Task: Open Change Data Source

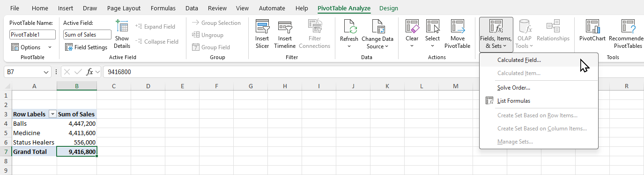Action: 378,35
